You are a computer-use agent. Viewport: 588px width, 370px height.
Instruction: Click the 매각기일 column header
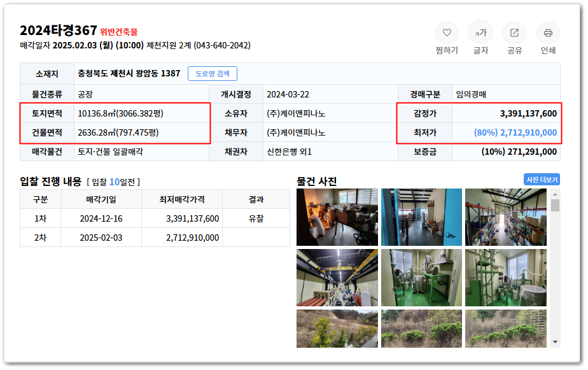click(x=101, y=199)
